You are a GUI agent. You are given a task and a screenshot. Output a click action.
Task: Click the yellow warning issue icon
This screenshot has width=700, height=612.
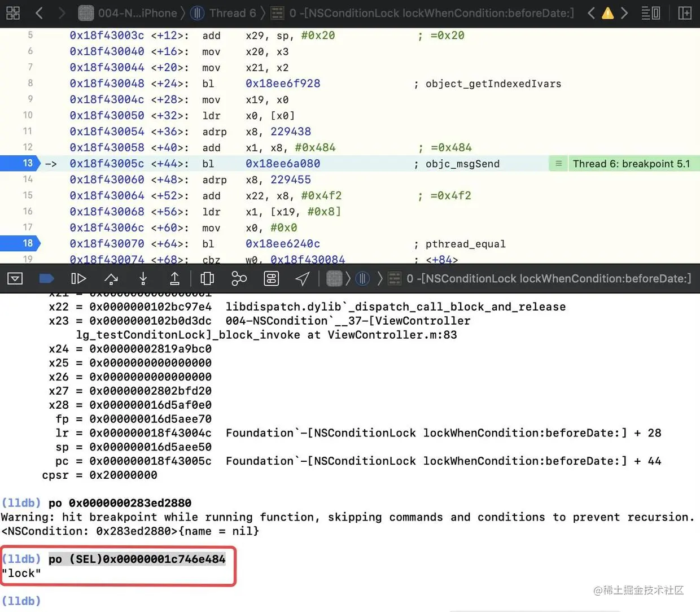click(x=607, y=12)
